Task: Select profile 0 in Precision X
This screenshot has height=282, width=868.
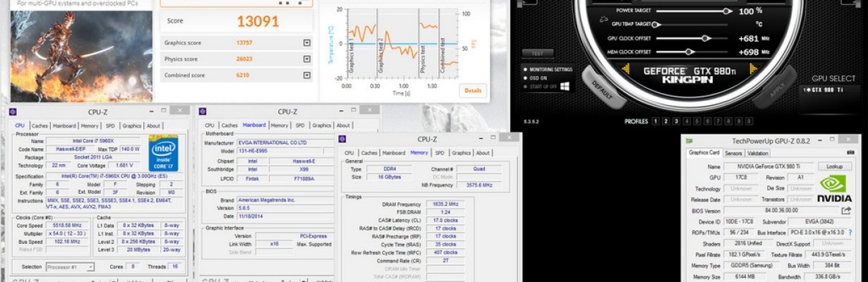Action: click(x=749, y=121)
